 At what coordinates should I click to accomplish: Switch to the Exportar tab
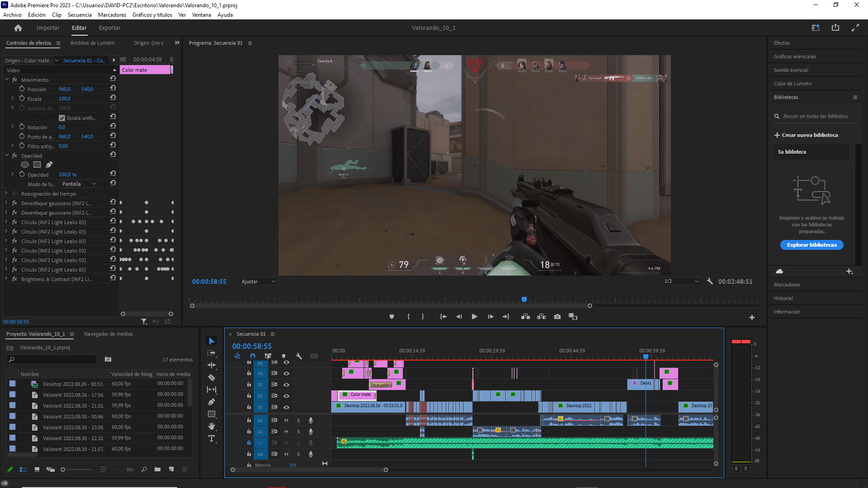(x=109, y=28)
